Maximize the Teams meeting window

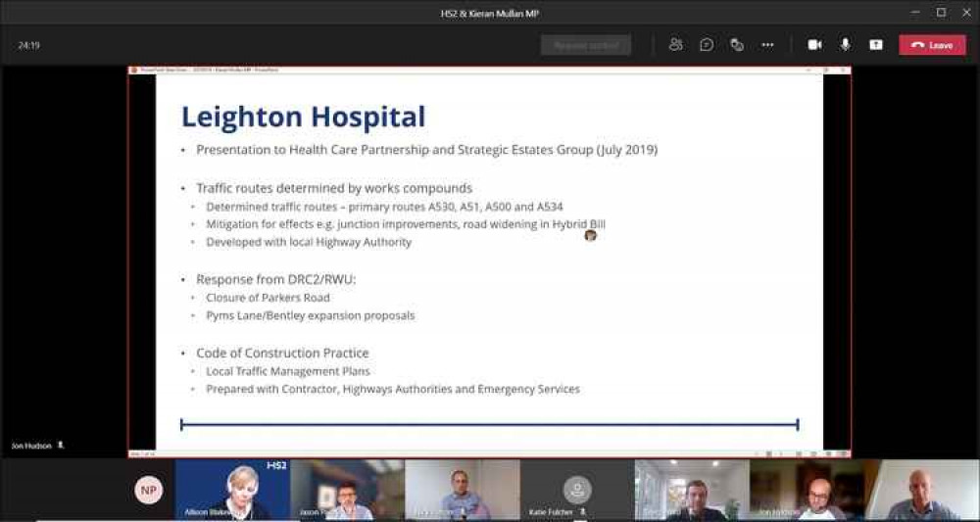[x=941, y=13]
